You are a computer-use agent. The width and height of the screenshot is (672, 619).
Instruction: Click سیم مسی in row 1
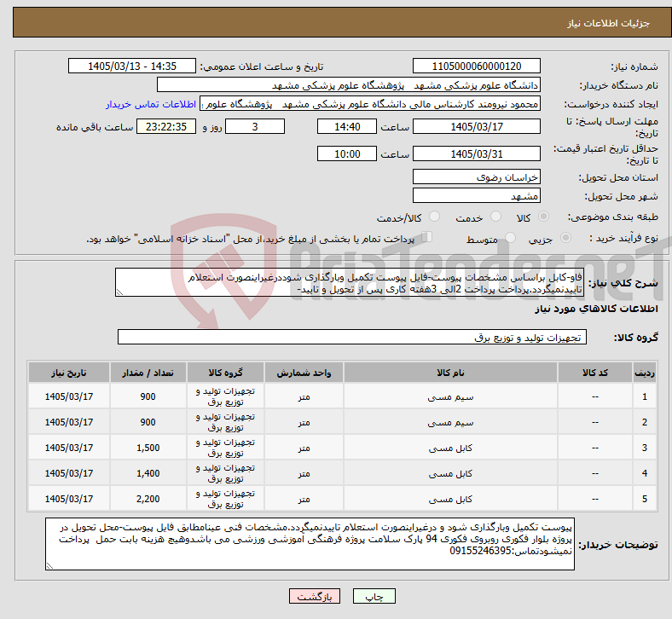(450, 396)
